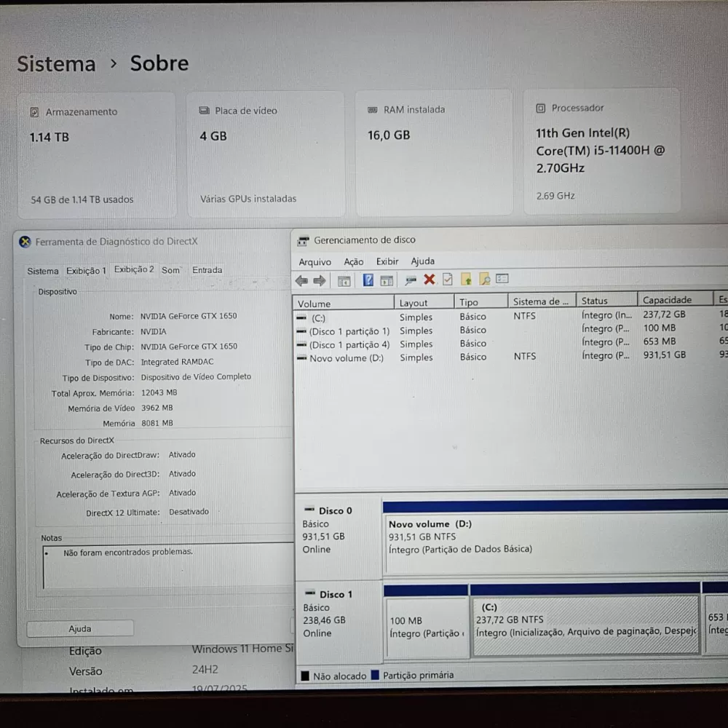728x728 pixels.
Task: Click the Disco 0 disk icon
Action: [x=309, y=510]
